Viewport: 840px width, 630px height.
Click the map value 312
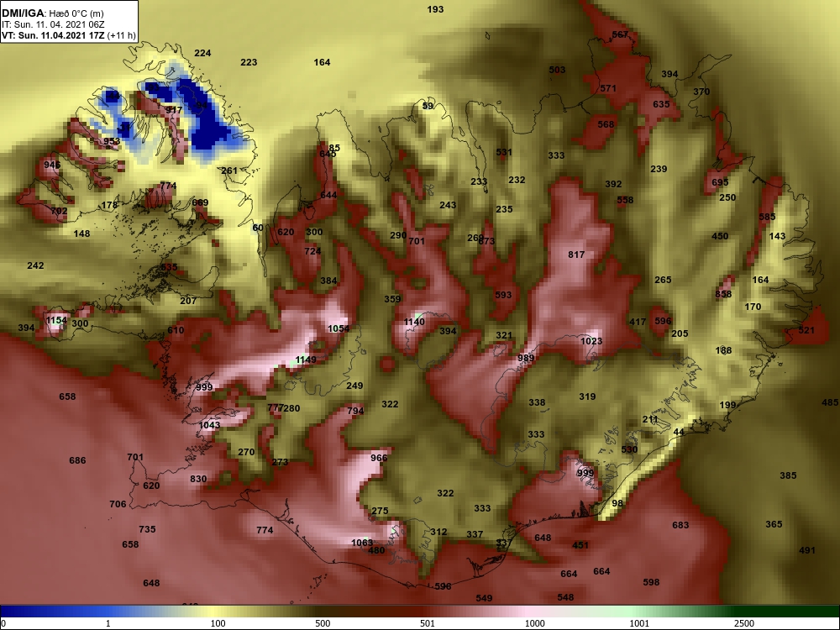[x=438, y=532]
